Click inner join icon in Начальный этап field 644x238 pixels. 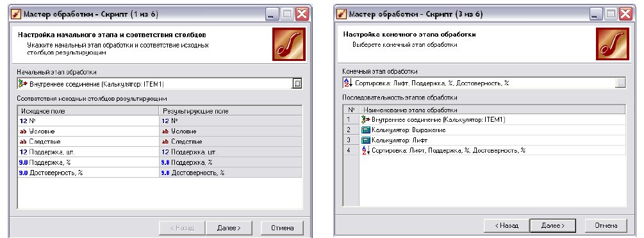click(x=23, y=83)
